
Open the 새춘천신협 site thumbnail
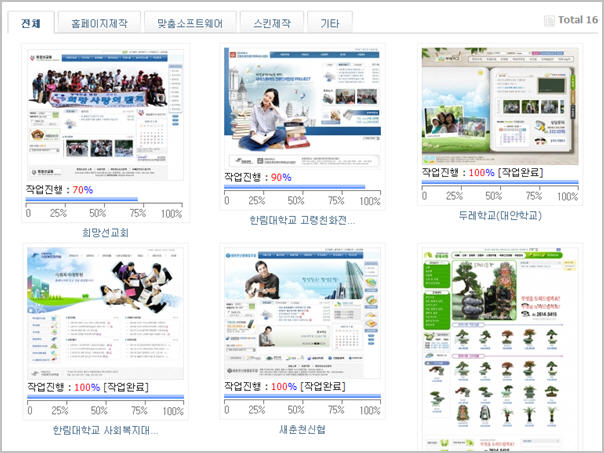[x=302, y=313]
